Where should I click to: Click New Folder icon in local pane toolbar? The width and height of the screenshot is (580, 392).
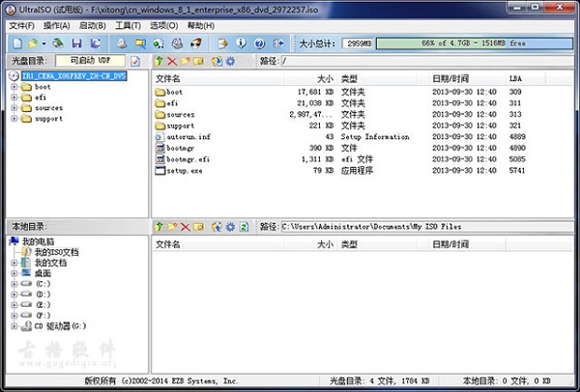click(172, 227)
